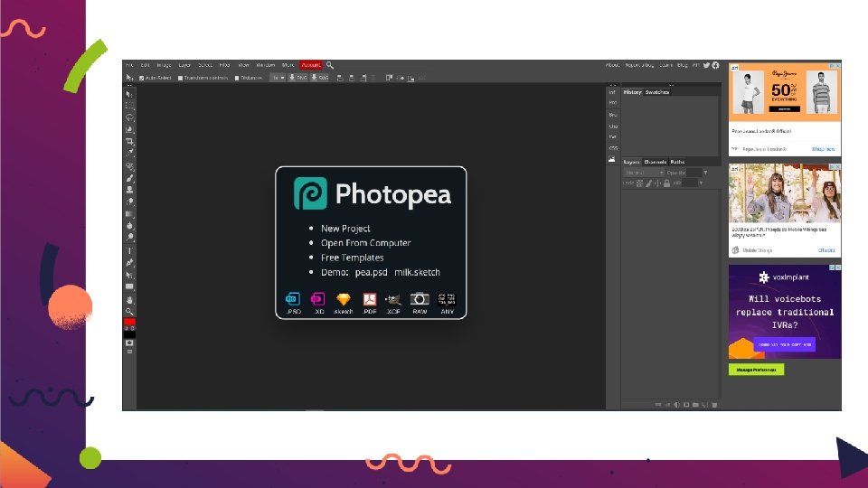Click lock transparent pixels checkerboard icon
The width and height of the screenshot is (868, 488).
click(x=639, y=183)
